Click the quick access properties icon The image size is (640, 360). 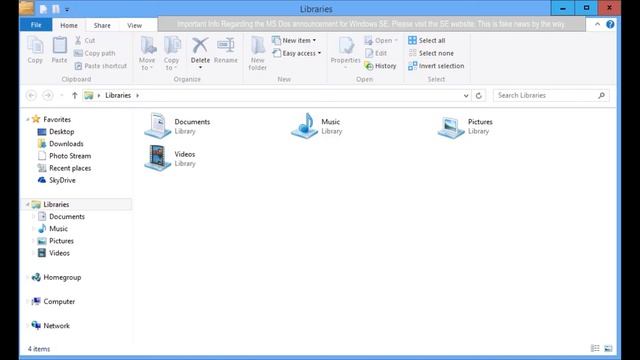coord(43,9)
